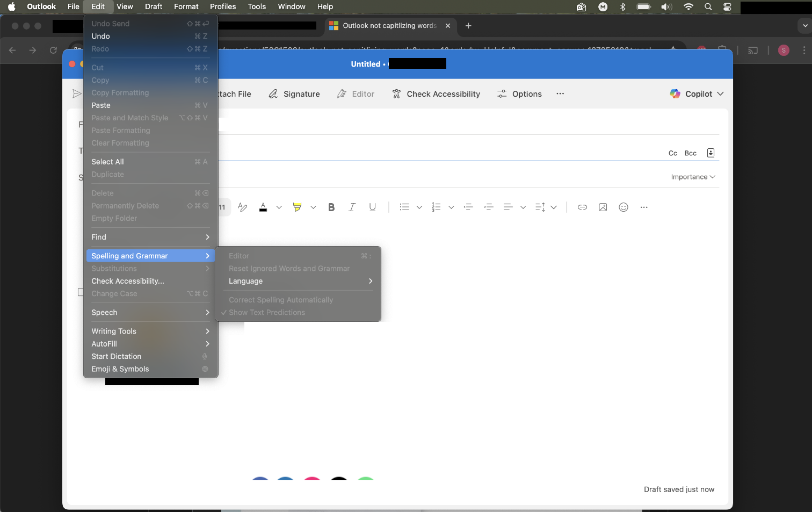
Task: Choose Paste from the Edit menu
Action: pyautogui.click(x=150, y=105)
